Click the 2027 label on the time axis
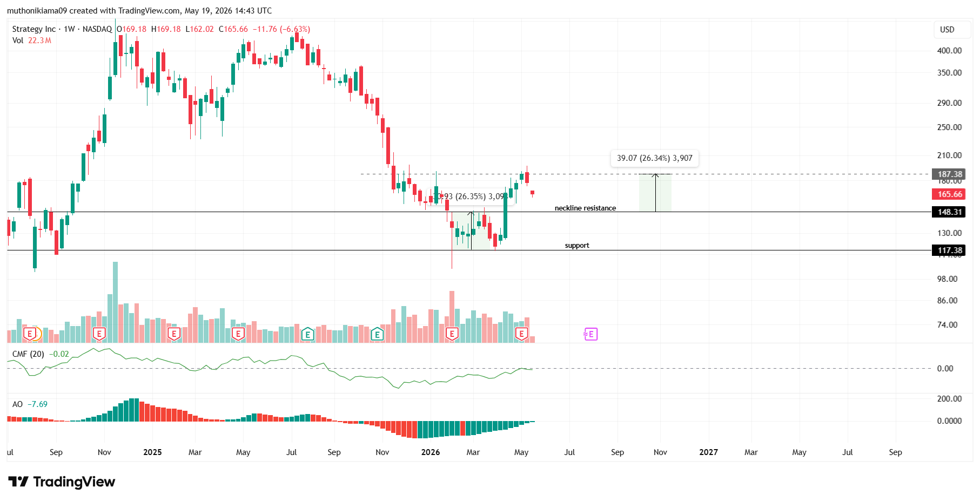Viewport: 980px width, 502px height. point(708,452)
